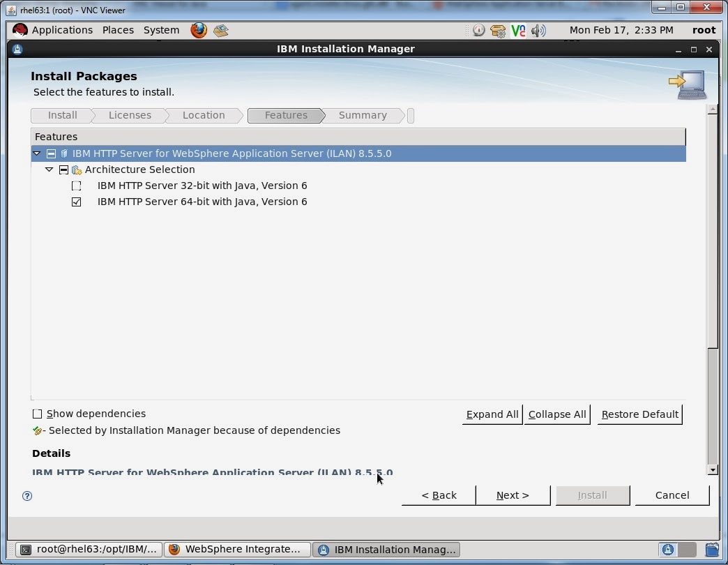The image size is (728, 565).
Task: Click the Next button
Action: [513, 495]
